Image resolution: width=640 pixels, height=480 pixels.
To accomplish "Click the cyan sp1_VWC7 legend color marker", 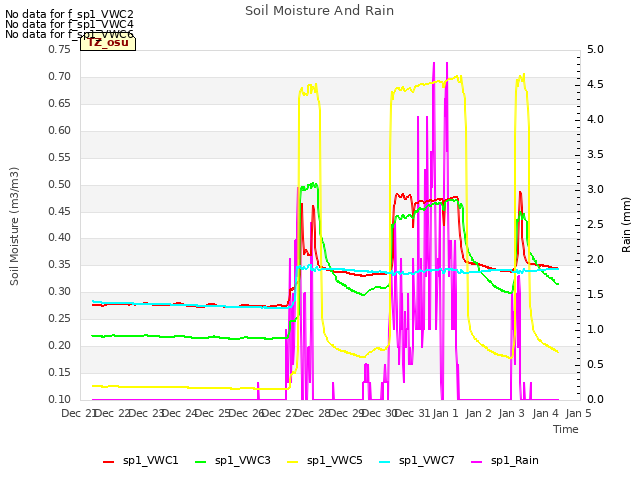I will 384,462.
